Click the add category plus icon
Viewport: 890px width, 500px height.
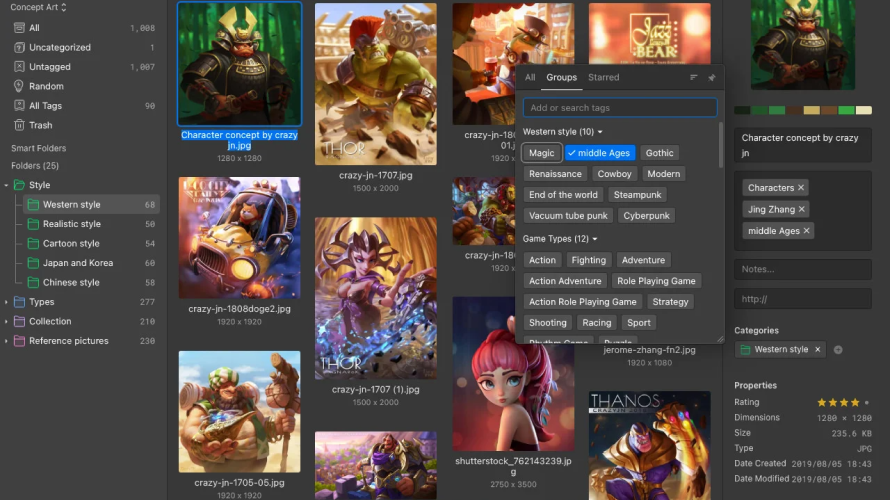tap(838, 350)
